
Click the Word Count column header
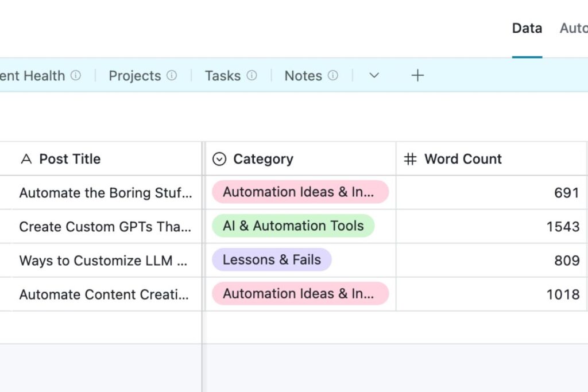[x=492, y=159]
